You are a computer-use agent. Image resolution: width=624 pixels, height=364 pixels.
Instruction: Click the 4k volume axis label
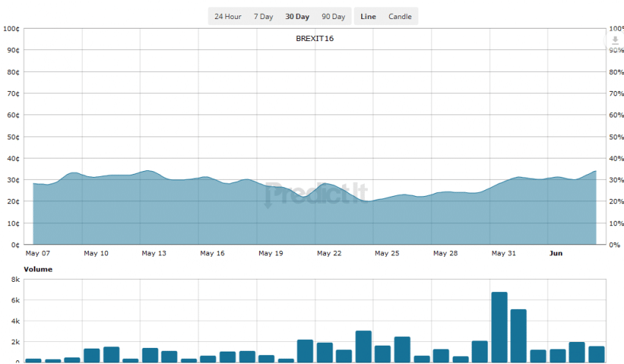[15, 321]
